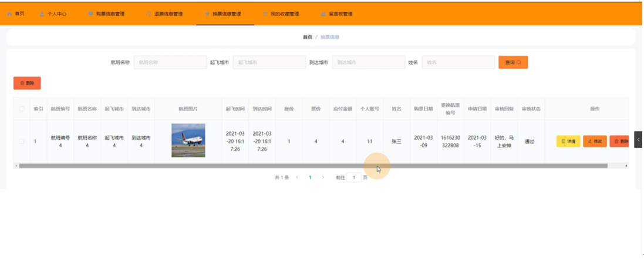Click the 应付金额 column header

click(342, 109)
